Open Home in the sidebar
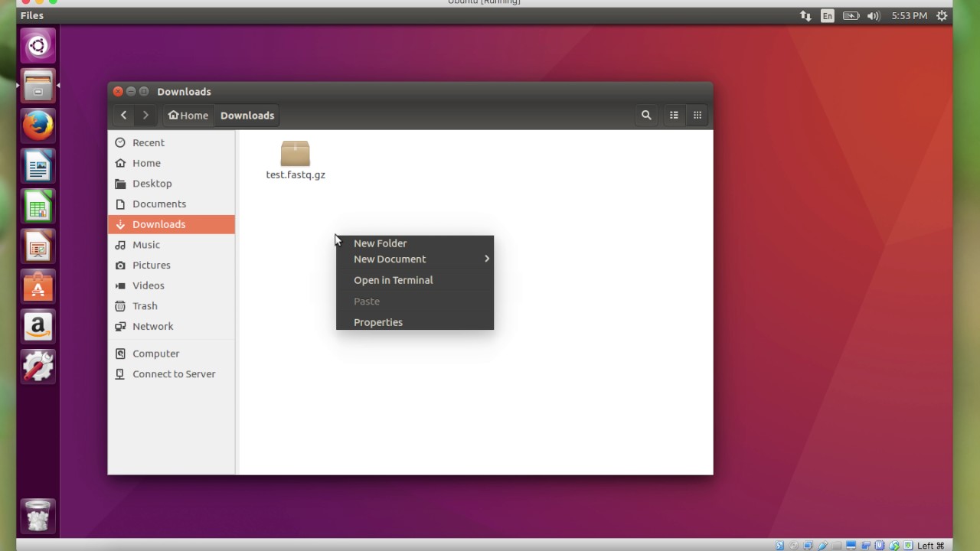Screen dimensions: 980x551 pos(171,163)
